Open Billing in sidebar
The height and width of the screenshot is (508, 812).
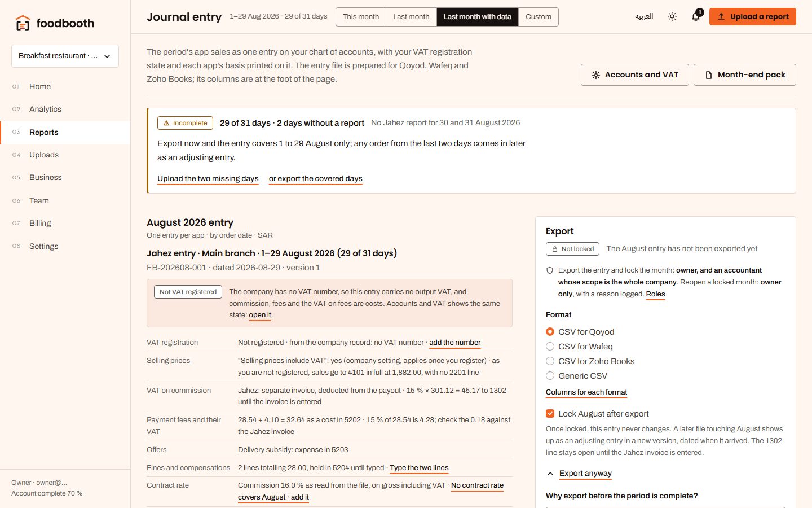[65, 223]
